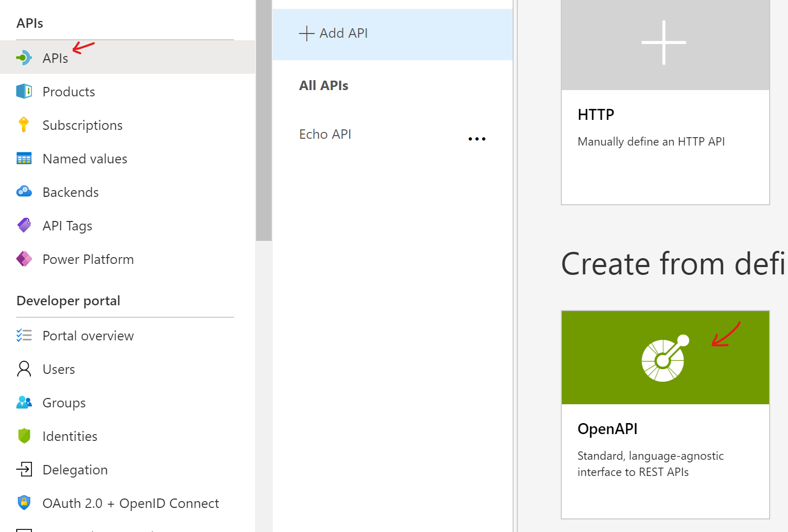Click the plus symbol on HTTP tile
Screen dimensions: 788x532
(x=664, y=42)
